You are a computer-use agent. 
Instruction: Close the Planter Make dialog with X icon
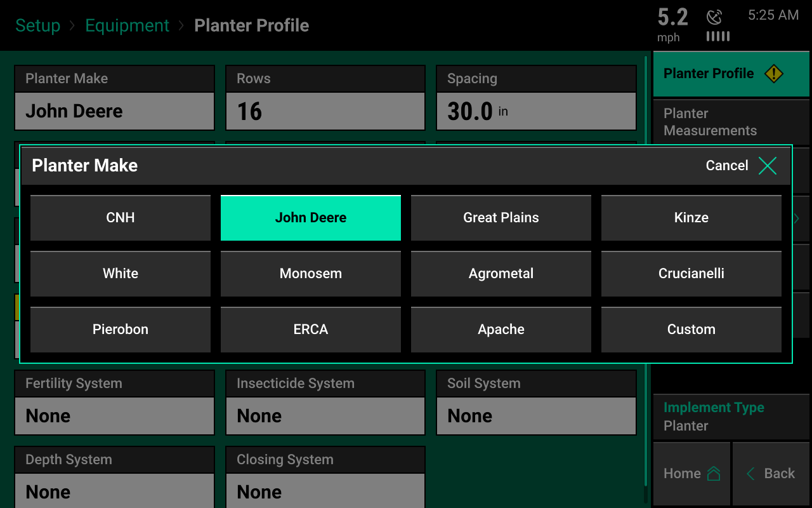tap(768, 166)
